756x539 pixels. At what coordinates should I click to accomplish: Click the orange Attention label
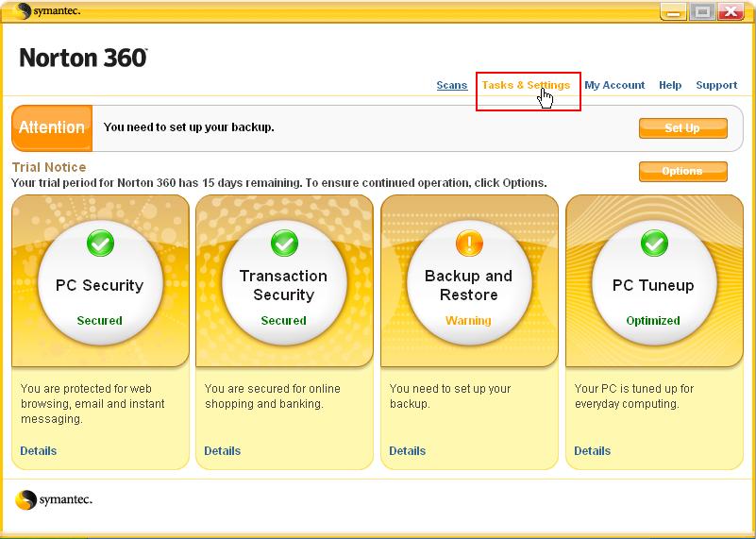point(52,127)
